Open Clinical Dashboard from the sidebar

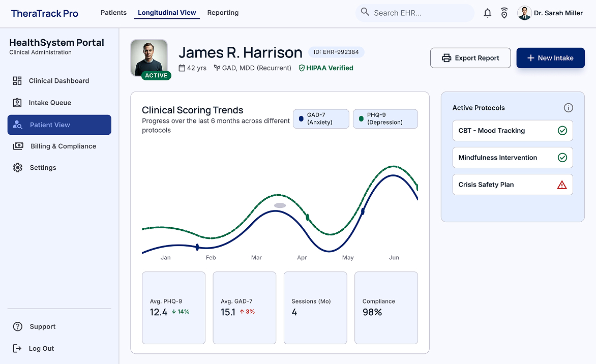pos(59,81)
